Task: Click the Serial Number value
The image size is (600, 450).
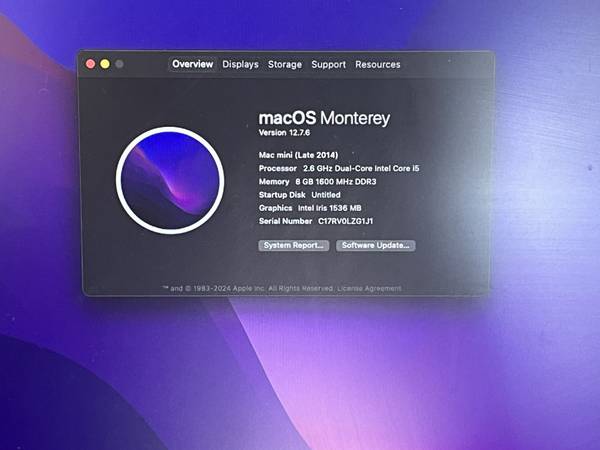Action: (x=352, y=221)
